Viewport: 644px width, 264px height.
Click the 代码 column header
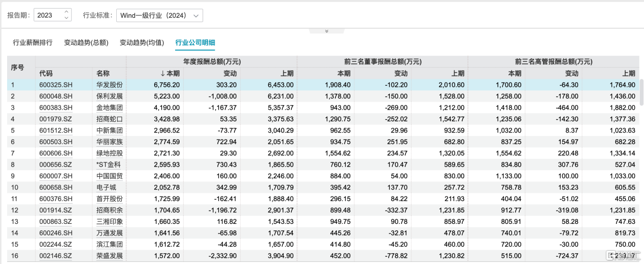[46, 74]
